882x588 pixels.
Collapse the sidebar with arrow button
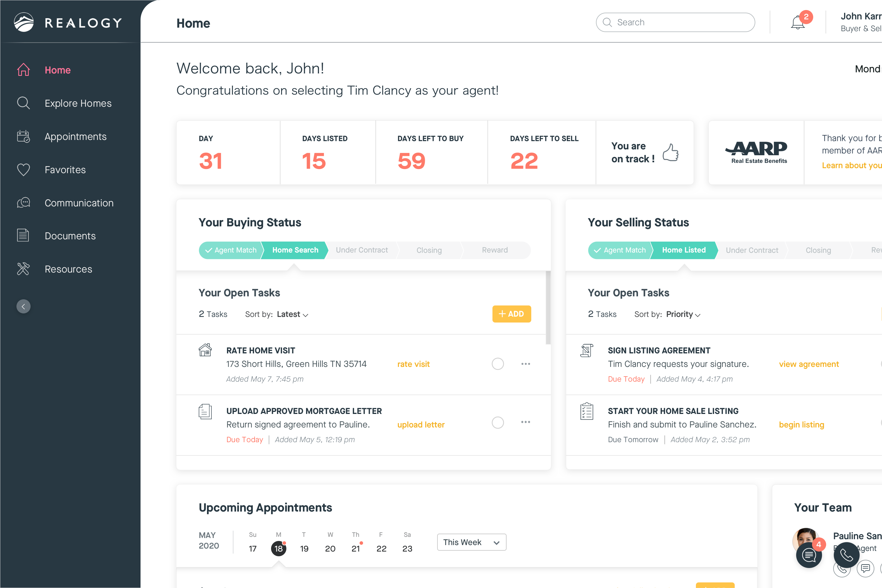pos(23,306)
